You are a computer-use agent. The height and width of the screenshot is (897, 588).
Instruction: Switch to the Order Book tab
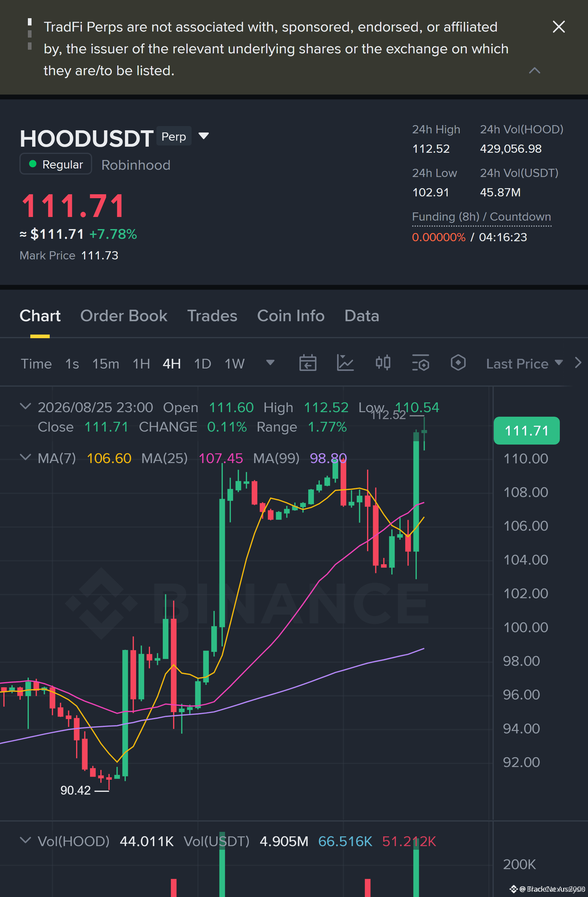(x=124, y=316)
